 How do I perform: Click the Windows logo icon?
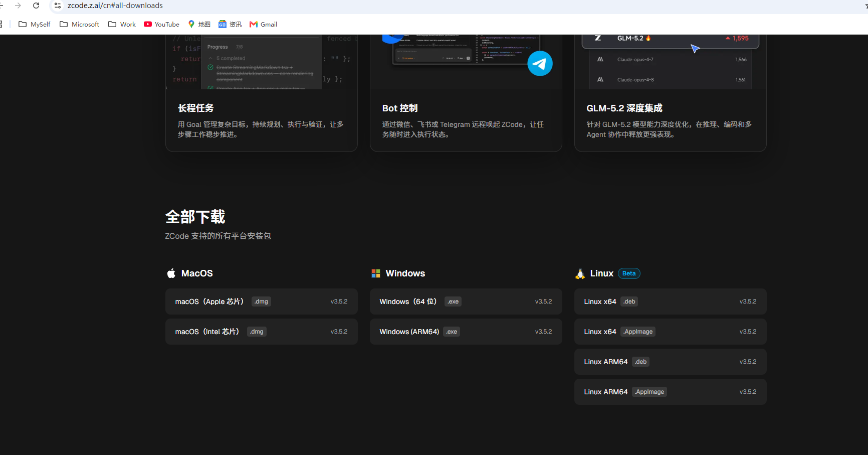pos(376,273)
